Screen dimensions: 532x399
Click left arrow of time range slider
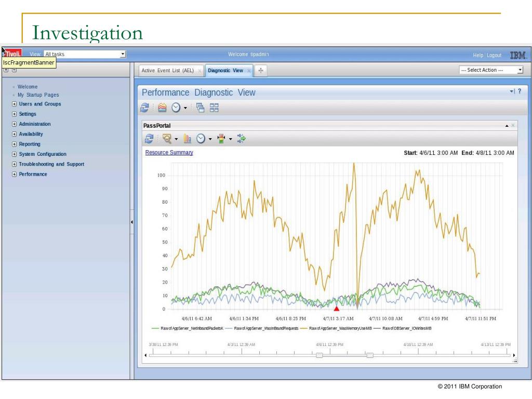[x=145, y=355]
